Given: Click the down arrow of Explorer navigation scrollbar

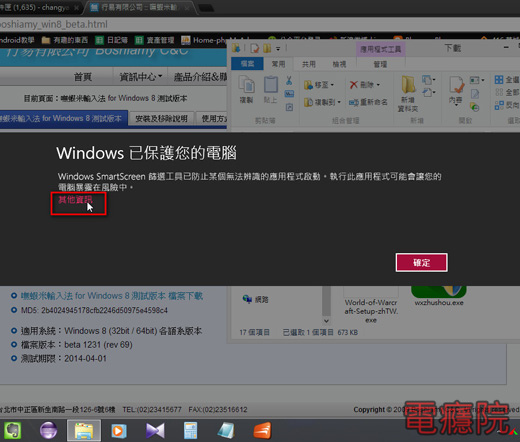Looking at the screenshot, I should pos(326,321).
